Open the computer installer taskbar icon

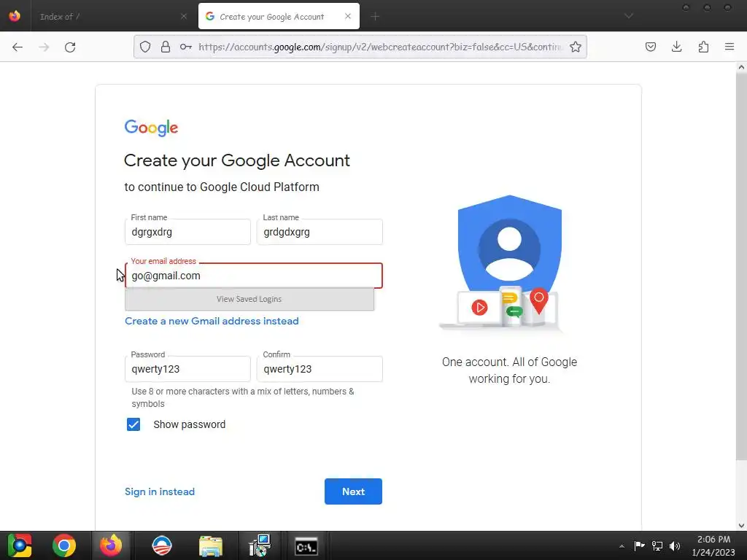(x=259, y=545)
